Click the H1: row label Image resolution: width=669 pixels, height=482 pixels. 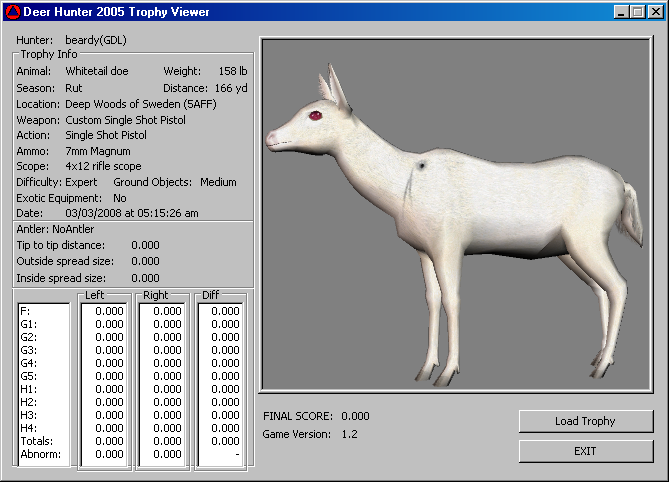(29, 389)
